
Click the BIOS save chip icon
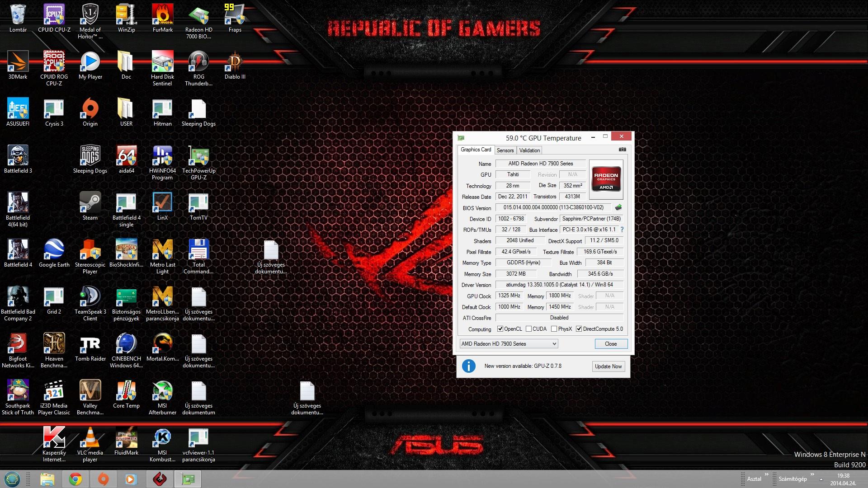tap(618, 207)
